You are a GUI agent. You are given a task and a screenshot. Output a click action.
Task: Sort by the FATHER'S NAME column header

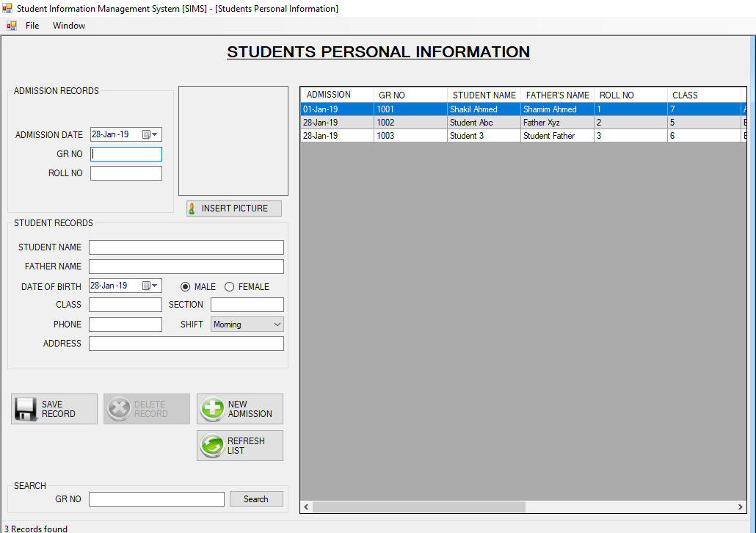(557, 95)
